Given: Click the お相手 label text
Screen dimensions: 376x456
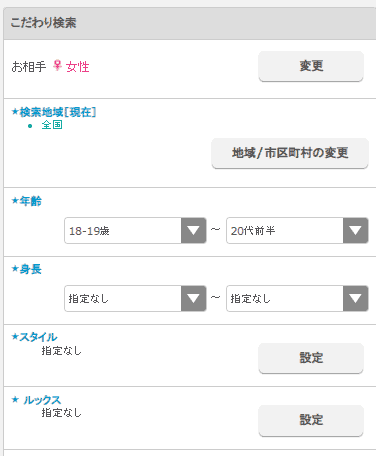Looking at the screenshot, I should click(x=29, y=67).
